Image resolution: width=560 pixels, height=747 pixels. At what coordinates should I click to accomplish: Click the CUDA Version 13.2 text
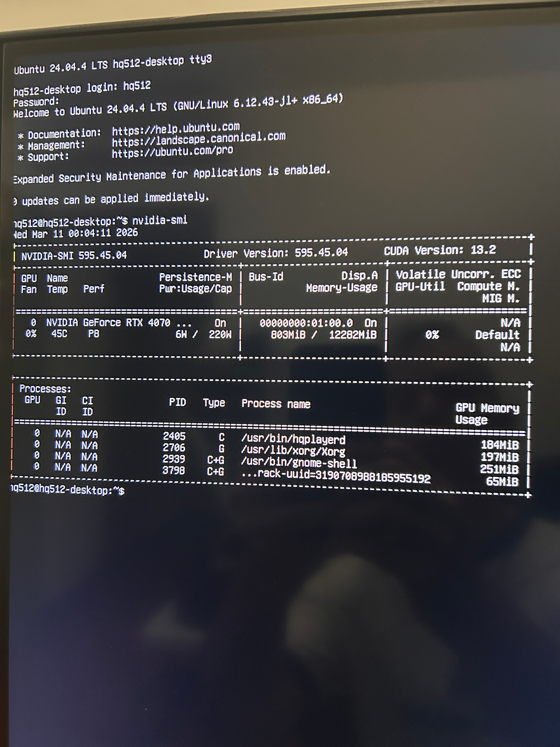point(440,250)
